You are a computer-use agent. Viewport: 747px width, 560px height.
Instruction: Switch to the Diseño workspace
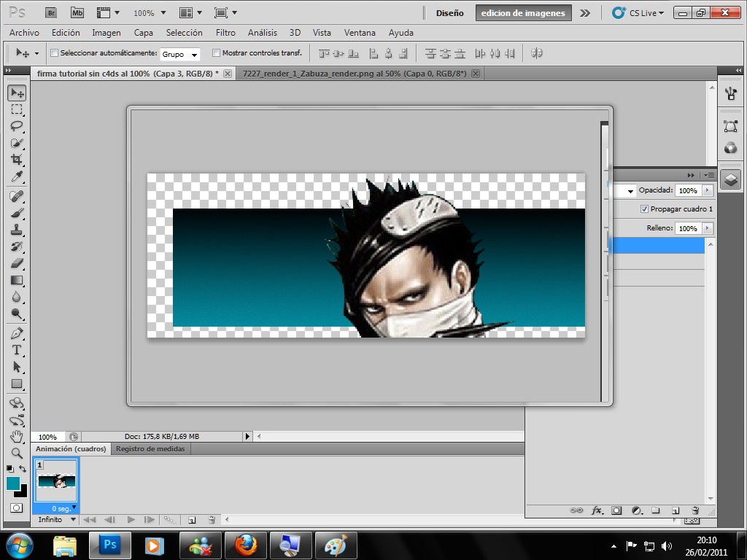coord(449,13)
